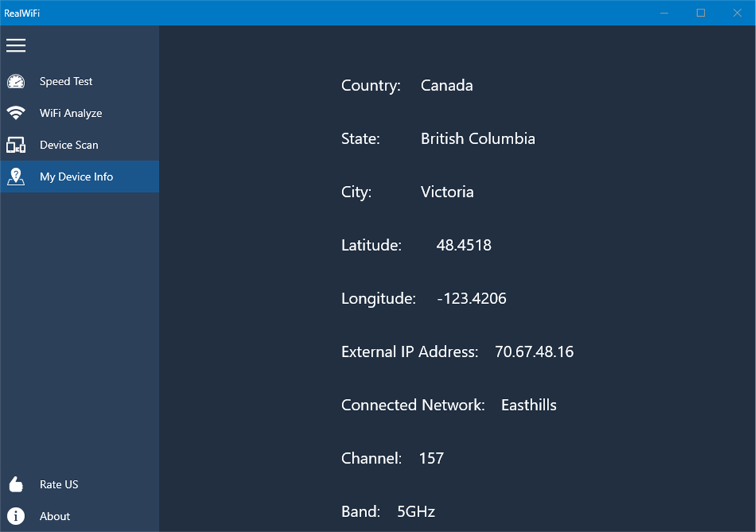Click the Band 5GHz label
The image size is (756, 532).
[415, 511]
